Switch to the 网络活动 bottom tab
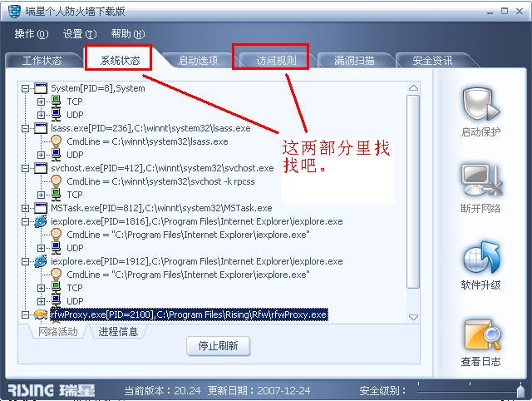532x401 pixels. pyautogui.click(x=57, y=332)
